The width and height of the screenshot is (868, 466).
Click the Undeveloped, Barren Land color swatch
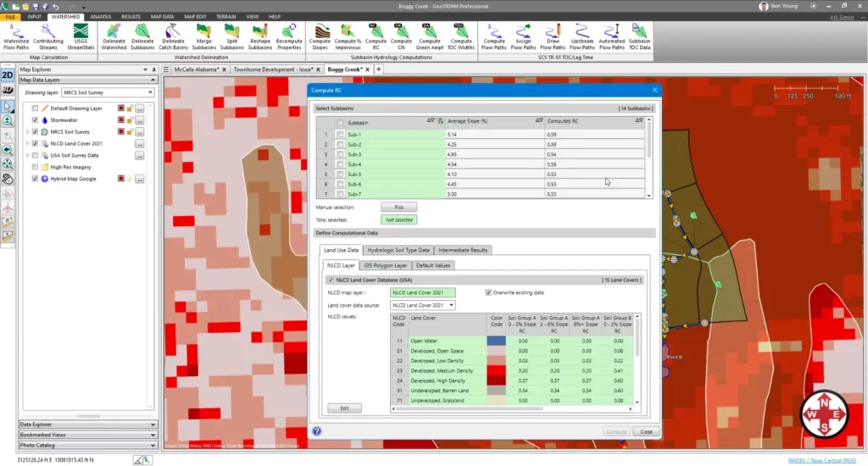tap(496, 391)
